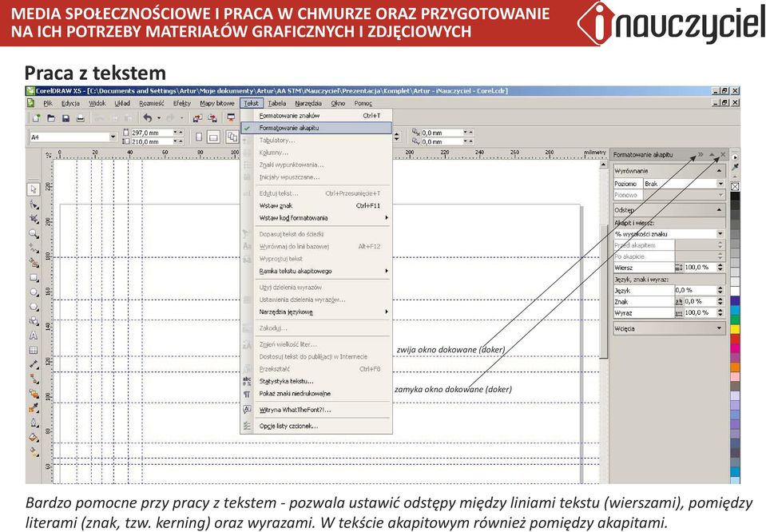The image size is (766, 532).
Task: Open the Plik menu
Action: 48,104
